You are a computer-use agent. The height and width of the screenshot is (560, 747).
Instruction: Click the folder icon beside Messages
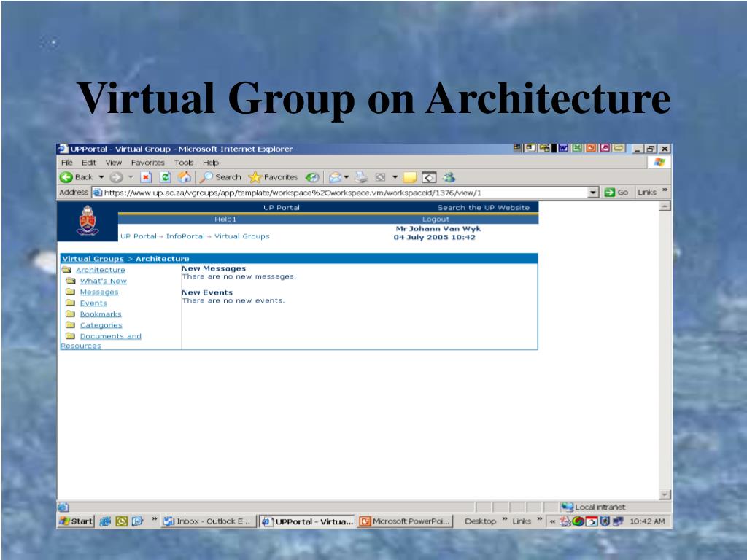71,292
